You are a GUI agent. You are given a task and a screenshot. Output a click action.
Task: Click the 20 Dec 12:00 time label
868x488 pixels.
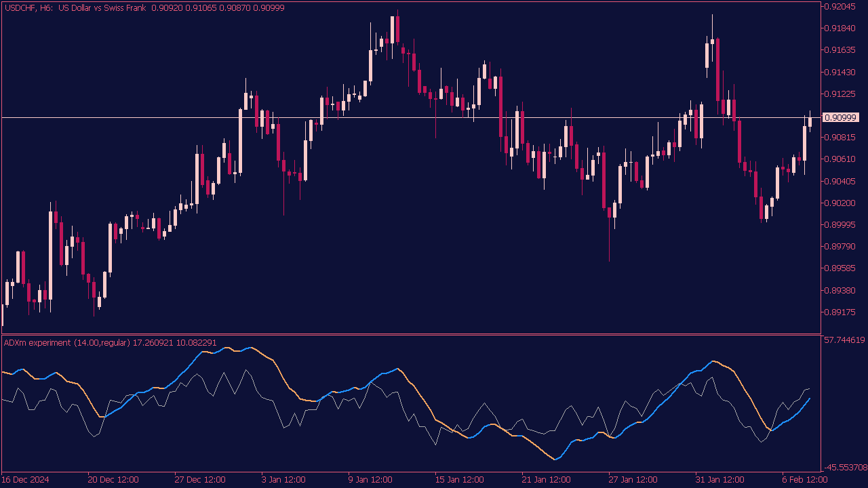coord(113,479)
